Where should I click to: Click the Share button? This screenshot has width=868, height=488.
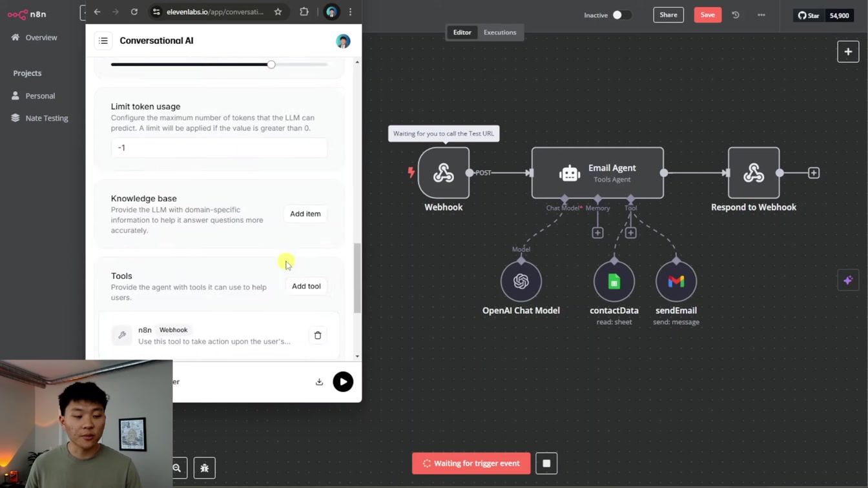tap(668, 15)
